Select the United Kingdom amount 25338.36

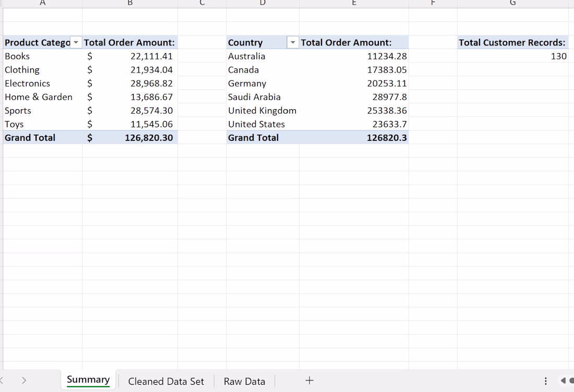click(x=354, y=110)
